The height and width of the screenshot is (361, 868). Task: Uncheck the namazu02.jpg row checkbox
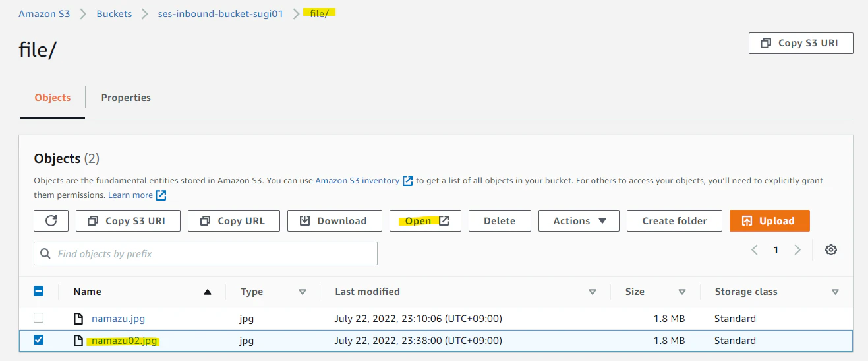point(38,340)
